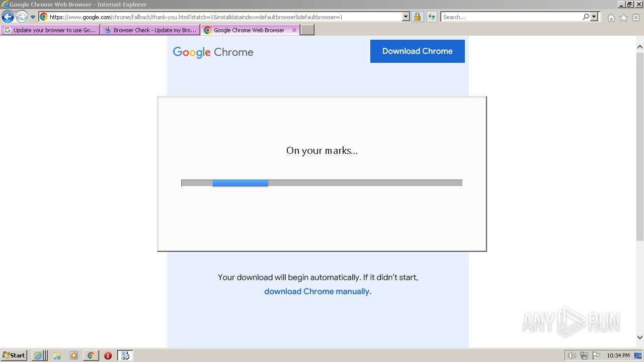This screenshot has height=362, width=644.
Task: Click the page scrollbar up arrow
Action: [640, 47]
